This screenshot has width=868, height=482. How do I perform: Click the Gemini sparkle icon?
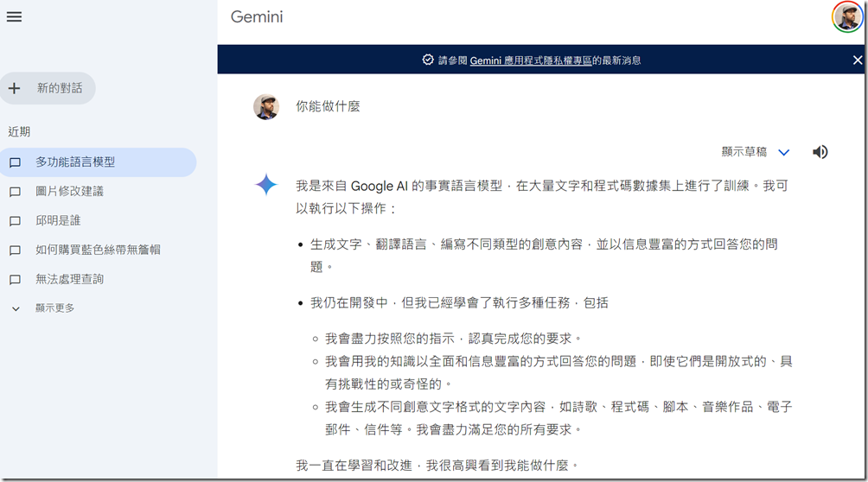265,184
